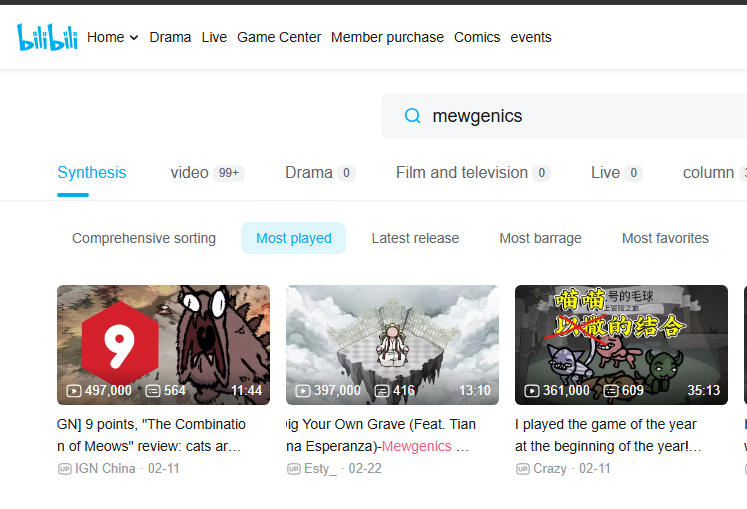Sort by Most barrage

pos(540,238)
